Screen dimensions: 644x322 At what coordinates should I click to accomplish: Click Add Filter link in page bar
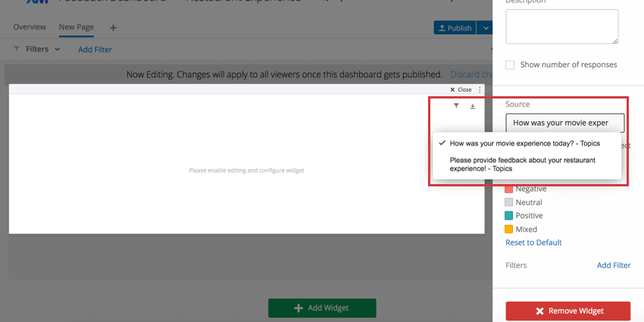tap(95, 50)
